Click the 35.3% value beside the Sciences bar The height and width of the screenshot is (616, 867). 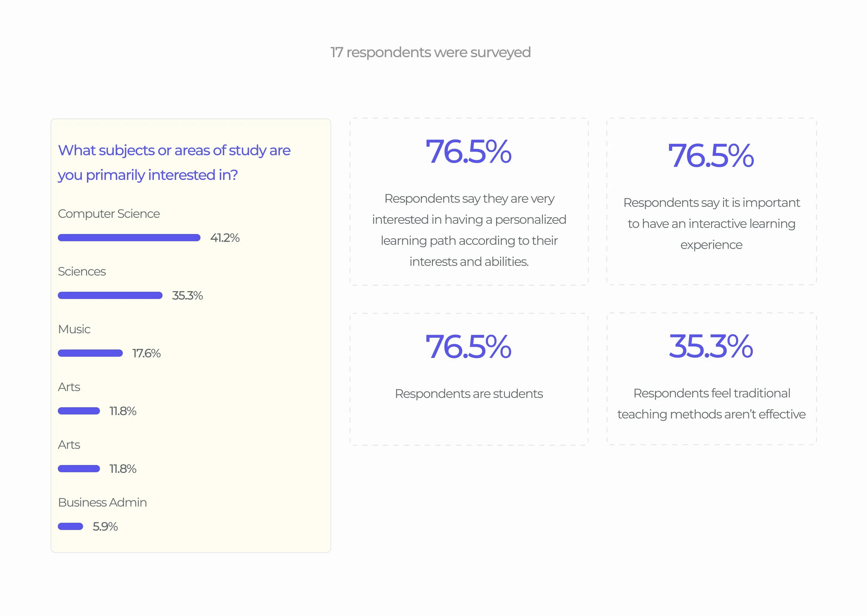point(187,295)
